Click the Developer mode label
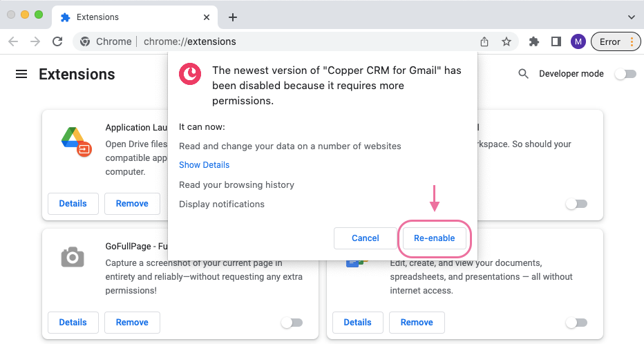The height and width of the screenshot is (344, 644). pos(571,74)
